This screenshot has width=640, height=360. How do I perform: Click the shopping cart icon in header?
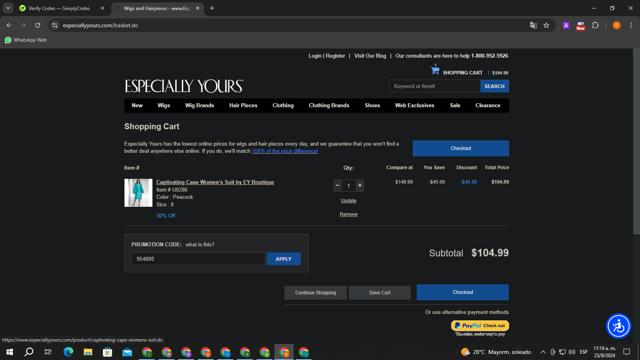point(435,70)
